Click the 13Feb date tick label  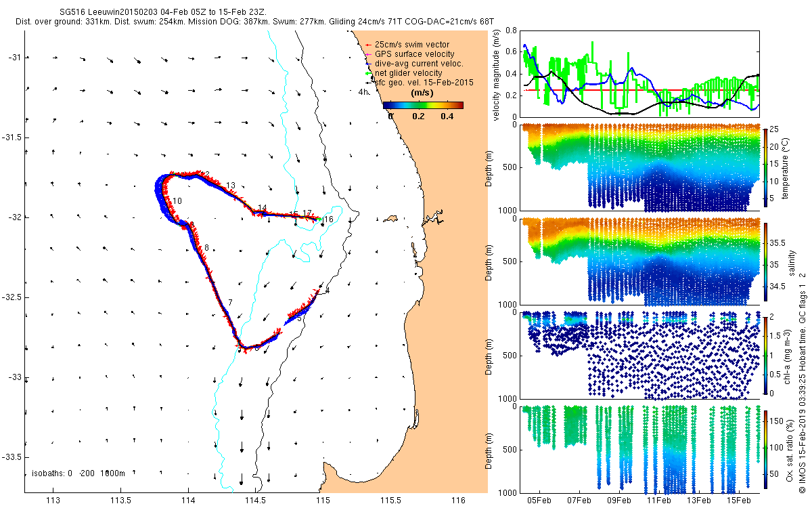click(x=698, y=501)
